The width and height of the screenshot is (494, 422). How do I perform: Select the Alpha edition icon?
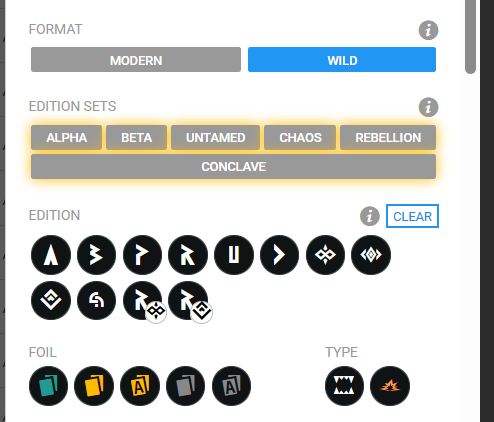[51, 255]
